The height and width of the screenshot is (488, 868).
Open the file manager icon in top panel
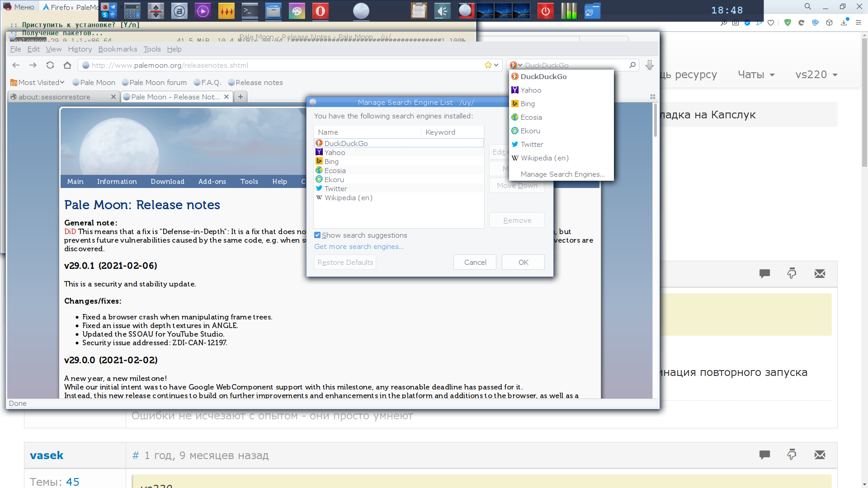[274, 11]
